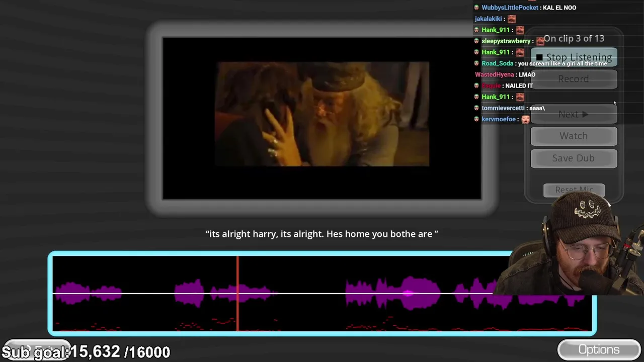
Task: Click the "On clip 3 of 13" label
Action: coord(574,39)
